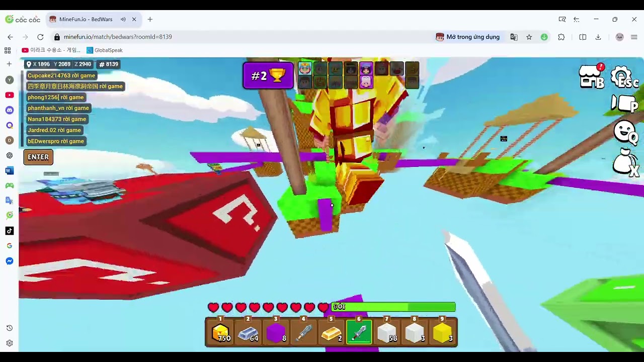
Task: Click the green download arrow icon
Action: [544, 37]
